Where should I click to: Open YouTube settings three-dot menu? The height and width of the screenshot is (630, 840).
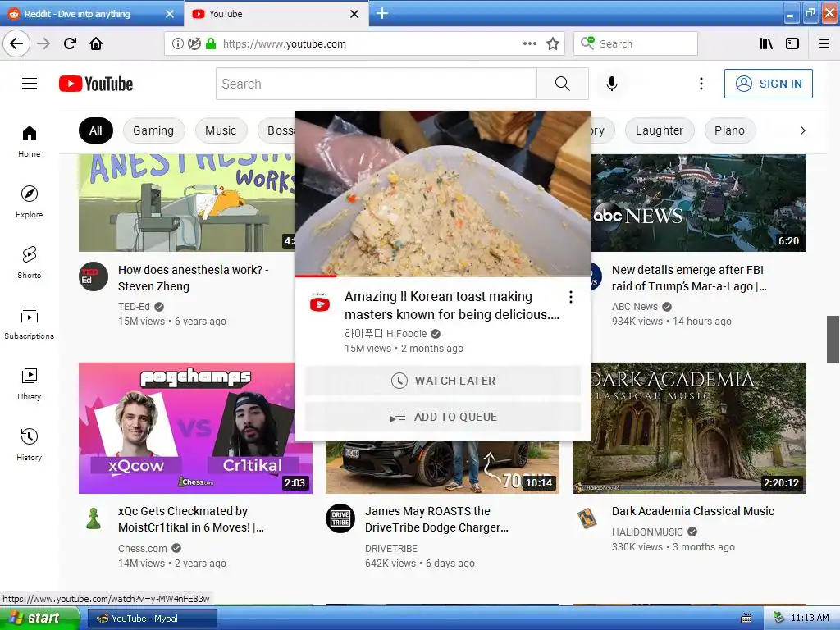[x=701, y=84]
